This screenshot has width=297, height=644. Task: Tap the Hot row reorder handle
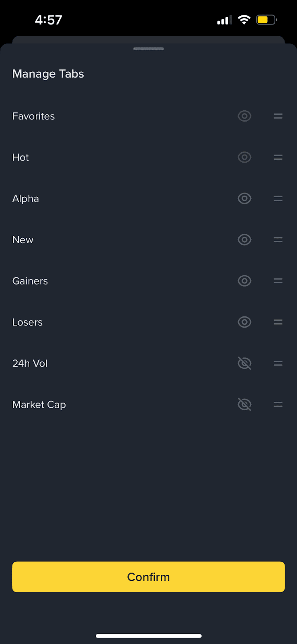(278, 157)
